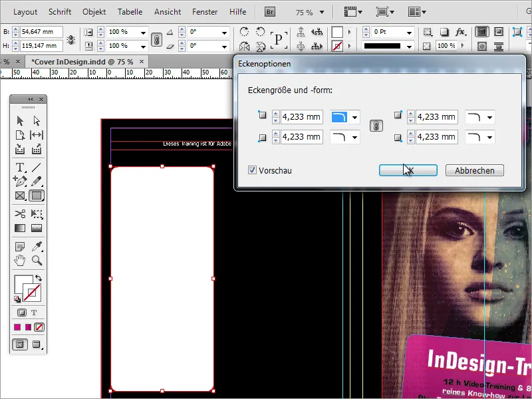This screenshot has width=532, height=399.
Task: Toggle the constrain scale proportions chain
Action: pyautogui.click(x=156, y=39)
